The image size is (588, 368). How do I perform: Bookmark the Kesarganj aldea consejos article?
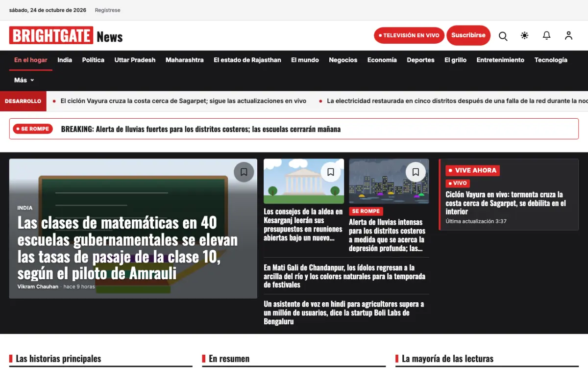coord(331,172)
